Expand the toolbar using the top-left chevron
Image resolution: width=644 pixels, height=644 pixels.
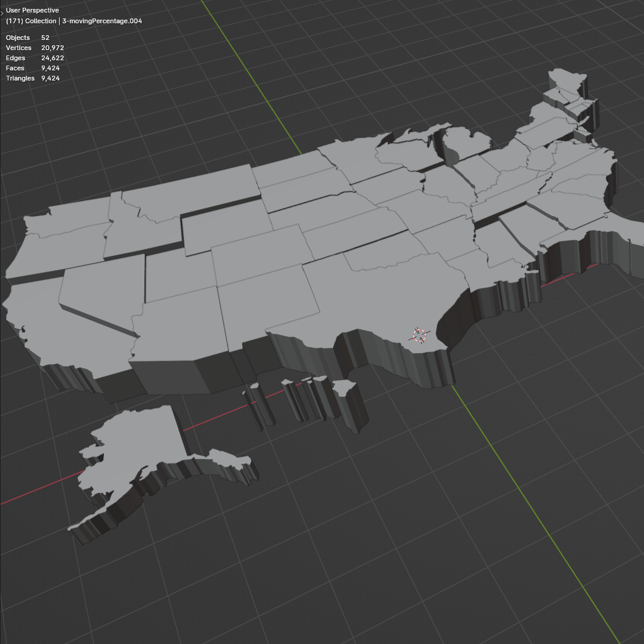click(2, 13)
